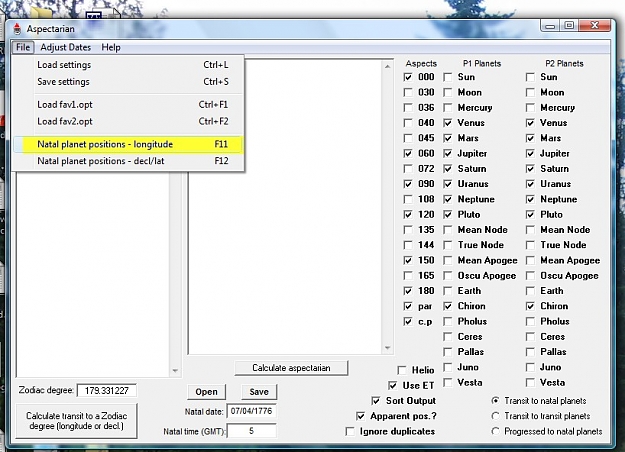The height and width of the screenshot is (452, 625).
Task: Close the Aspectarian window
Action: click(x=595, y=26)
